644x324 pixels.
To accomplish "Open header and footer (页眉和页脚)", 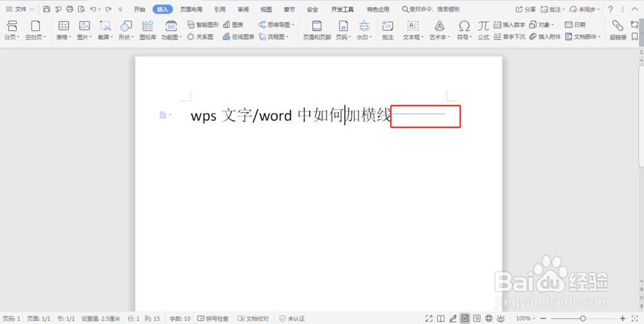I will pos(317,31).
